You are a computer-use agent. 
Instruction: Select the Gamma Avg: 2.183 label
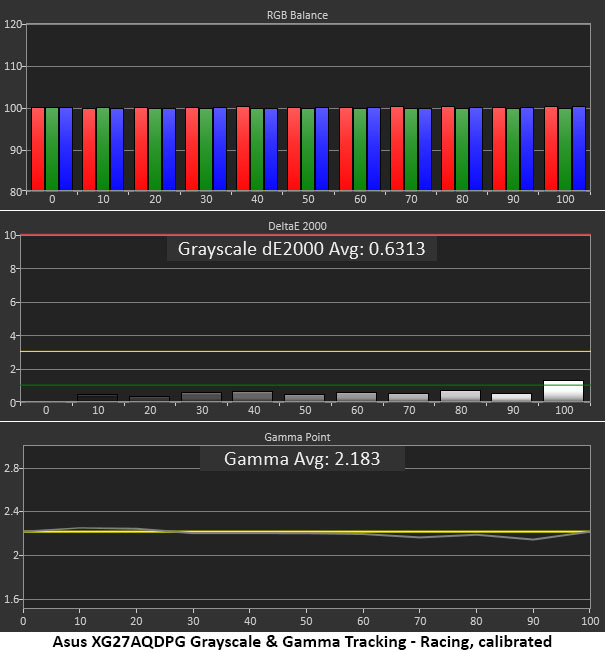[x=302, y=459]
